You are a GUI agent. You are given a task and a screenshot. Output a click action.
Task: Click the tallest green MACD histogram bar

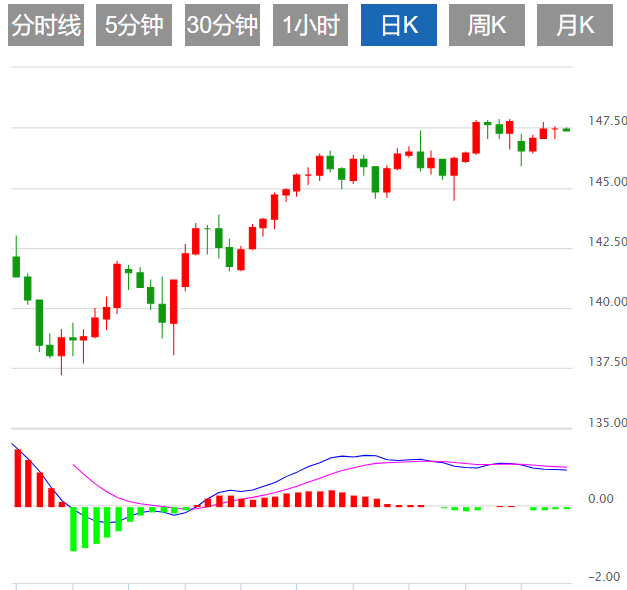tap(73, 528)
